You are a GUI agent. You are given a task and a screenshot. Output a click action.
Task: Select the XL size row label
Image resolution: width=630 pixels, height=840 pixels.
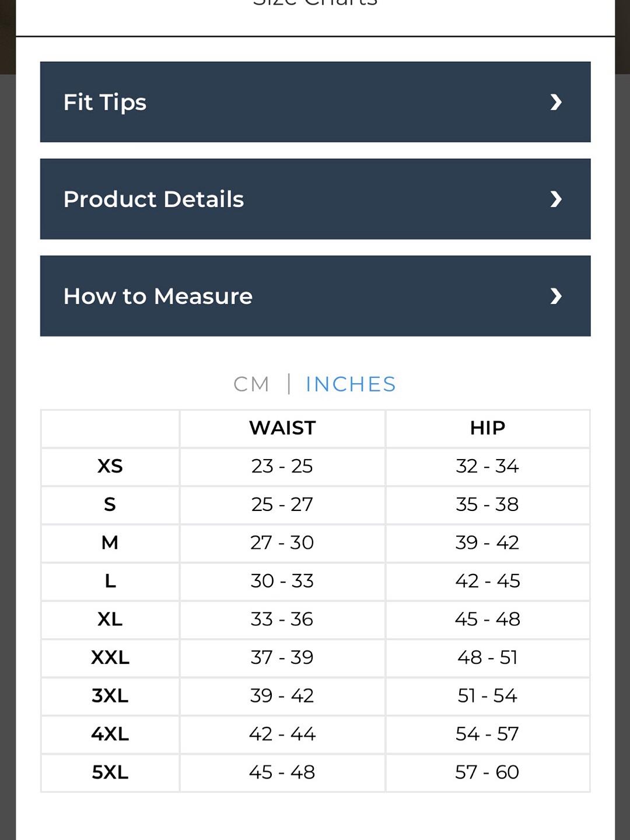110,619
